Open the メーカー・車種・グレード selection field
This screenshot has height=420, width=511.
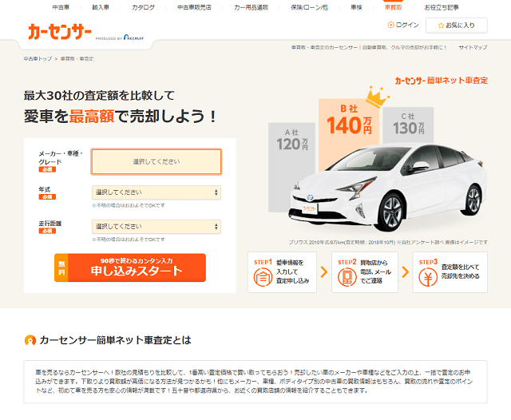(x=156, y=161)
